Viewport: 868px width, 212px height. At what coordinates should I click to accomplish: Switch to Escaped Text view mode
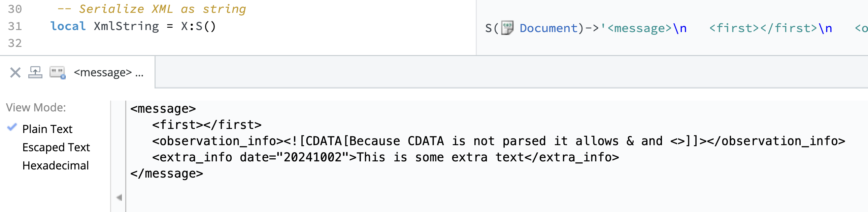coord(56,147)
